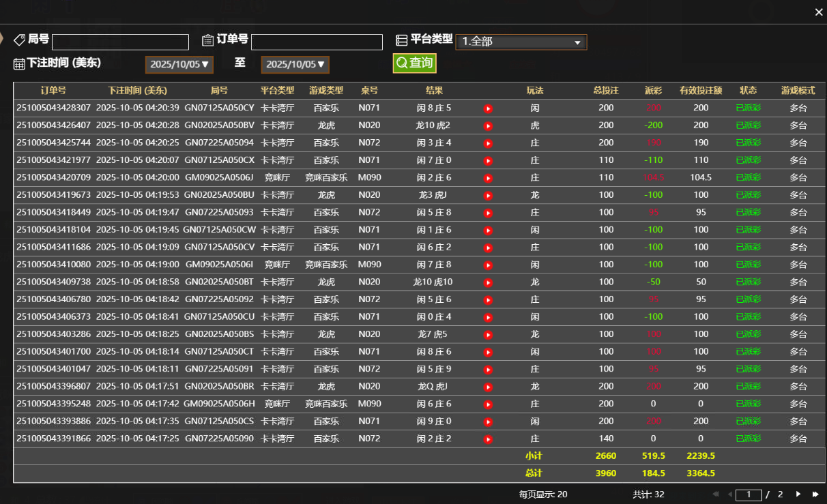The height and width of the screenshot is (504, 827).
Task: Open the end date picker after 至
Action: (295, 64)
